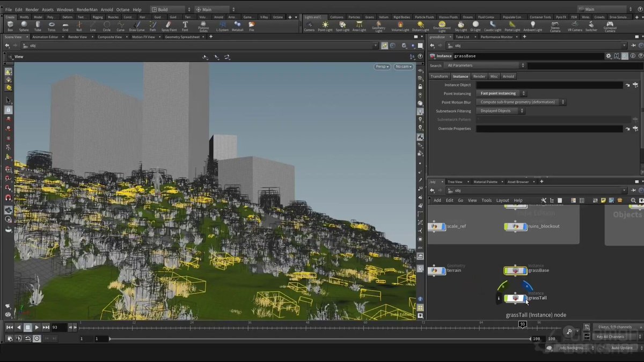The image size is (644, 362).
Task: Toggle the scale_ref node display flag
Action: 443,226
